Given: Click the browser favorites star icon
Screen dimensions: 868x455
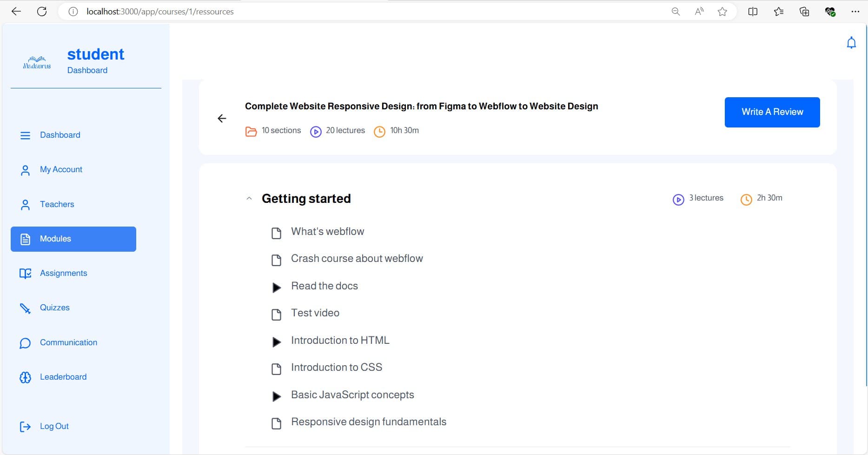Looking at the screenshot, I should tap(722, 12).
